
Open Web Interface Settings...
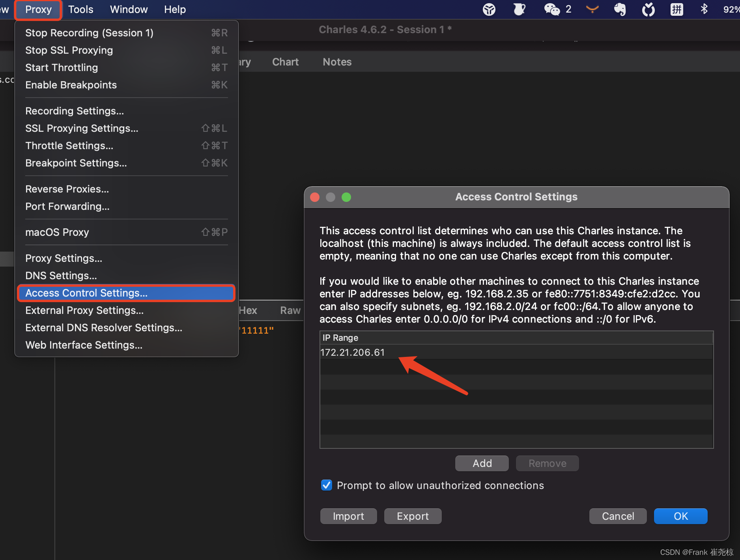(126, 345)
